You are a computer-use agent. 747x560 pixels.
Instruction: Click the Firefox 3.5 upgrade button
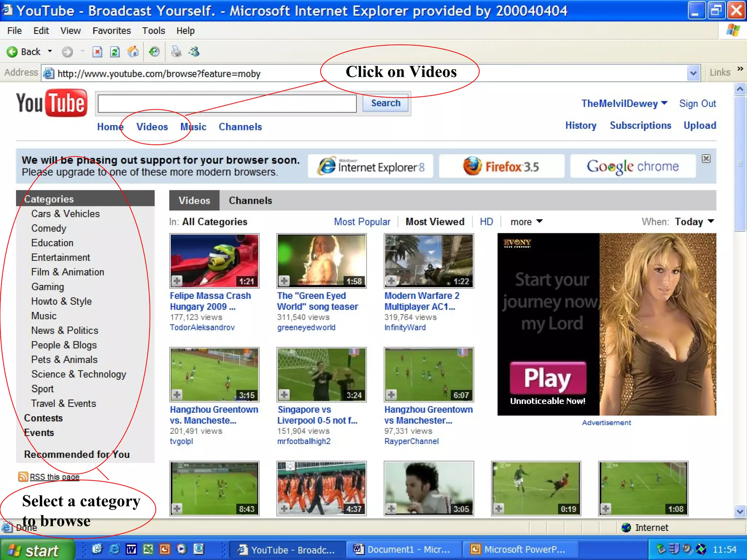tap(502, 166)
